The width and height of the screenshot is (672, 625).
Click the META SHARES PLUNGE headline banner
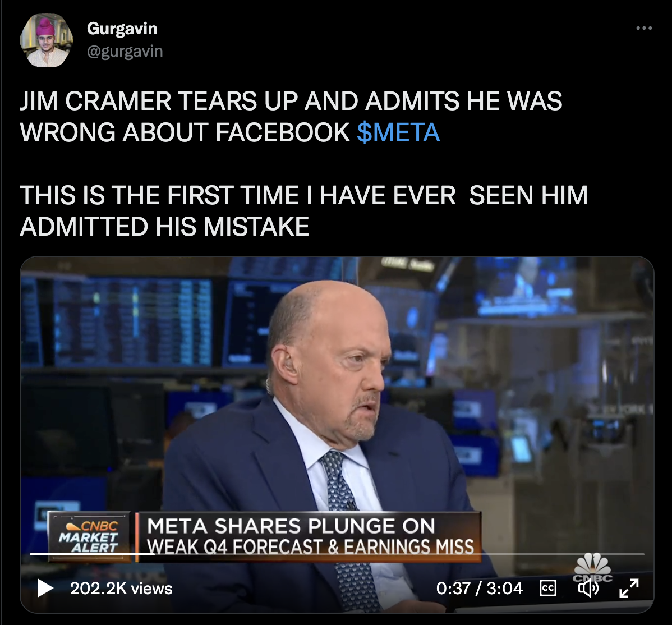[x=310, y=537]
